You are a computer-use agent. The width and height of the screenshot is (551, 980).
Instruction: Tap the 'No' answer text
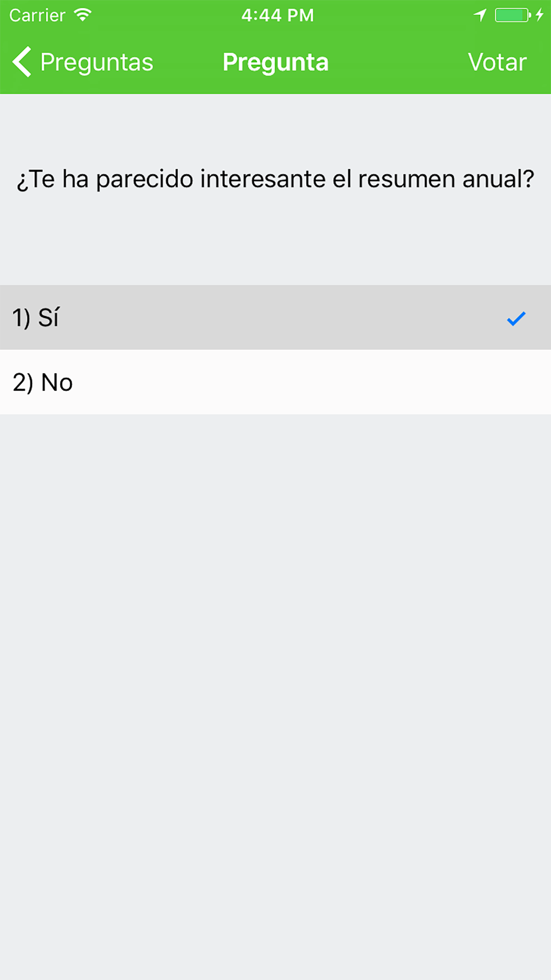[57, 383]
